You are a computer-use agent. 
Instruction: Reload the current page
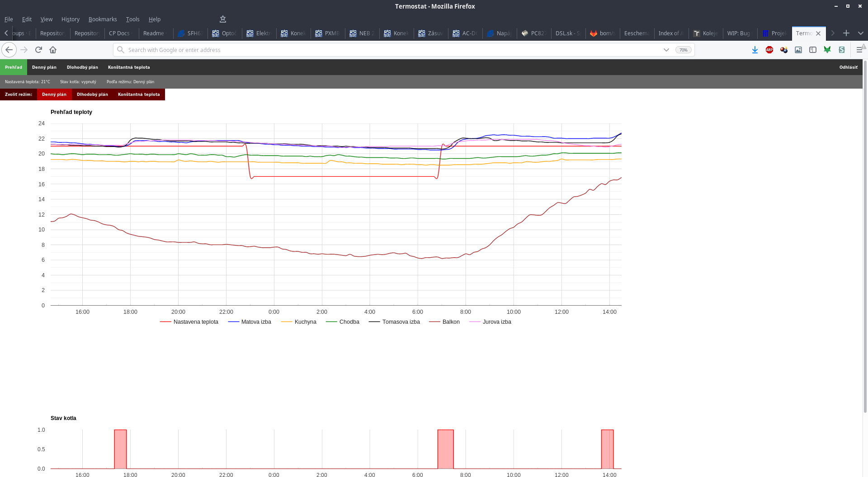(38, 50)
